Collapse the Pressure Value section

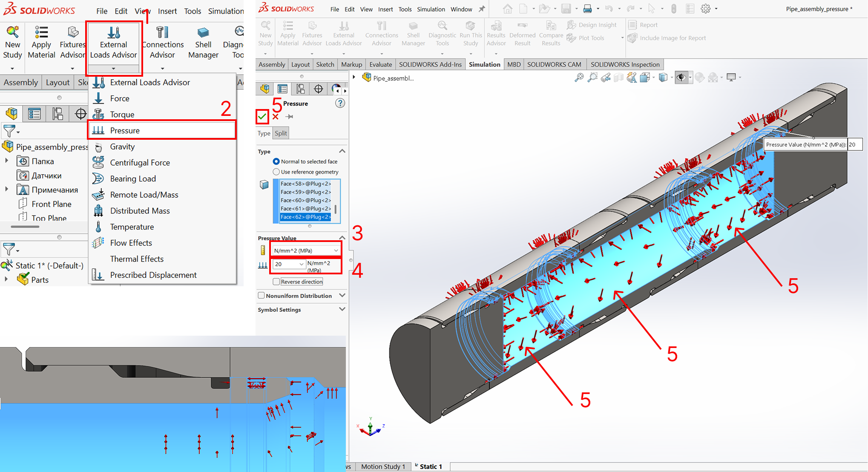(342, 238)
